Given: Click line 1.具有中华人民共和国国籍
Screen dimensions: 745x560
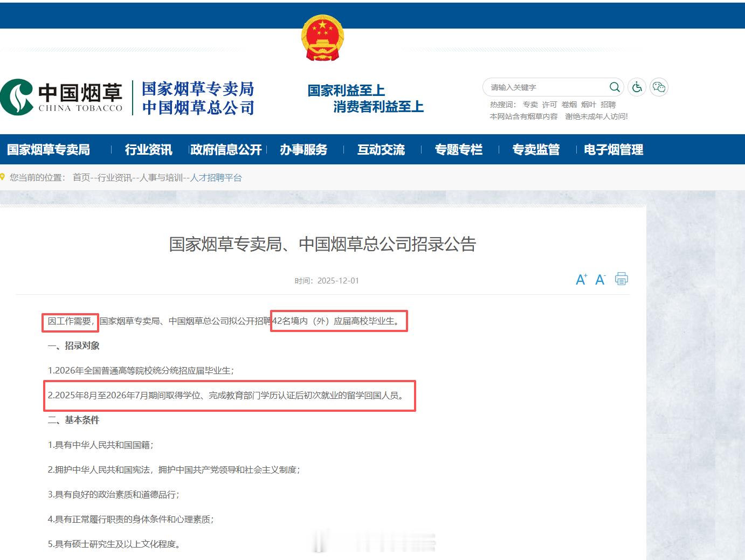Looking at the screenshot, I should coord(101,445).
